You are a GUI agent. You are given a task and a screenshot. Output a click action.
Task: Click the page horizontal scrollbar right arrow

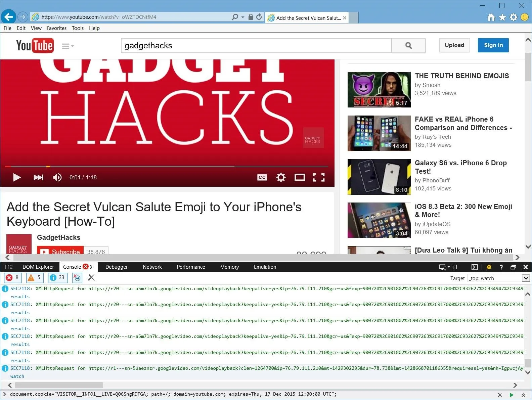pyautogui.click(x=517, y=257)
